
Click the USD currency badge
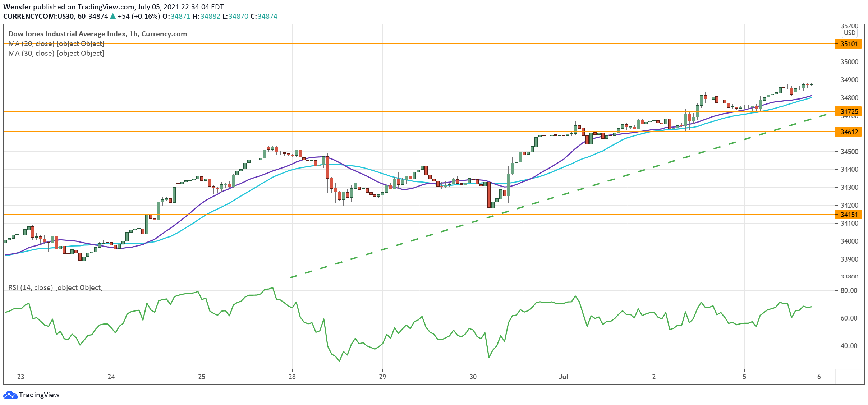pos(850,33)
